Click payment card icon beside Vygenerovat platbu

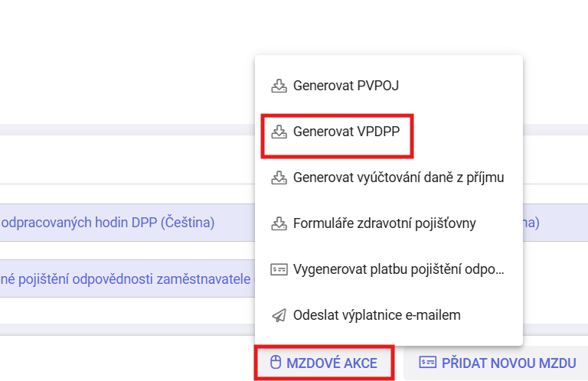tap(279, 269)
